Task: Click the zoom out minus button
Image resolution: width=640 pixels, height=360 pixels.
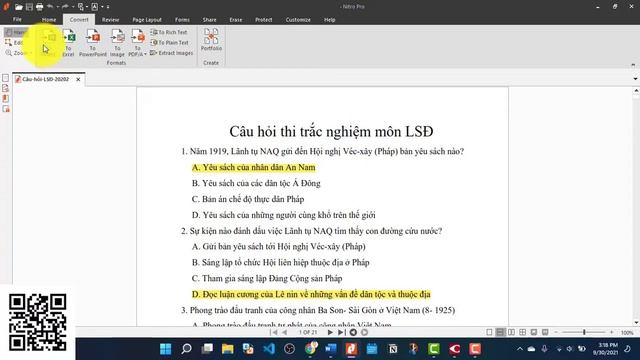Action: (556, 332)
